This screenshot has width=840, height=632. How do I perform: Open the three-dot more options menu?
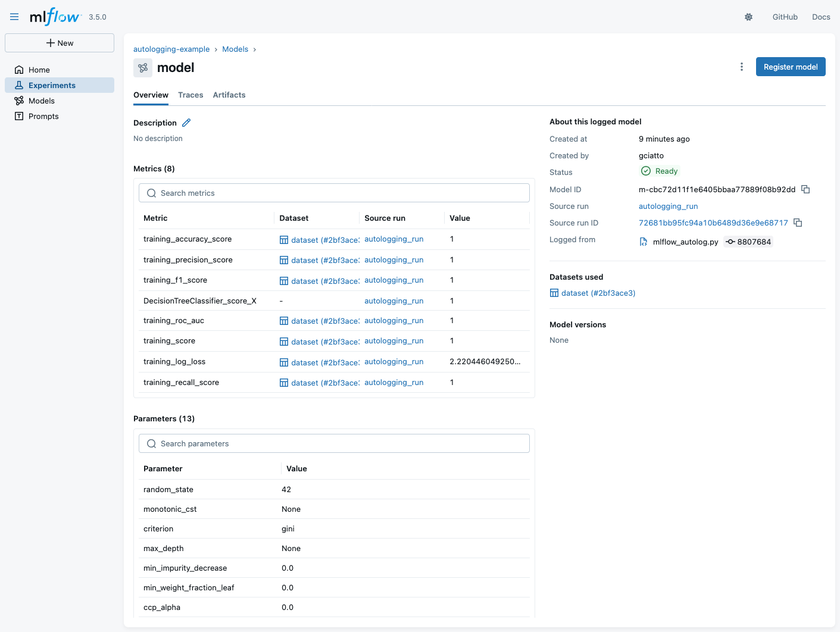[741, 67]
